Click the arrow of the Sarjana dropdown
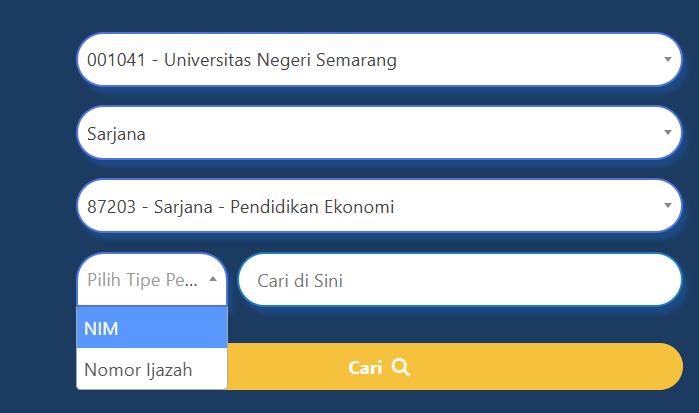 pos(667,132)
